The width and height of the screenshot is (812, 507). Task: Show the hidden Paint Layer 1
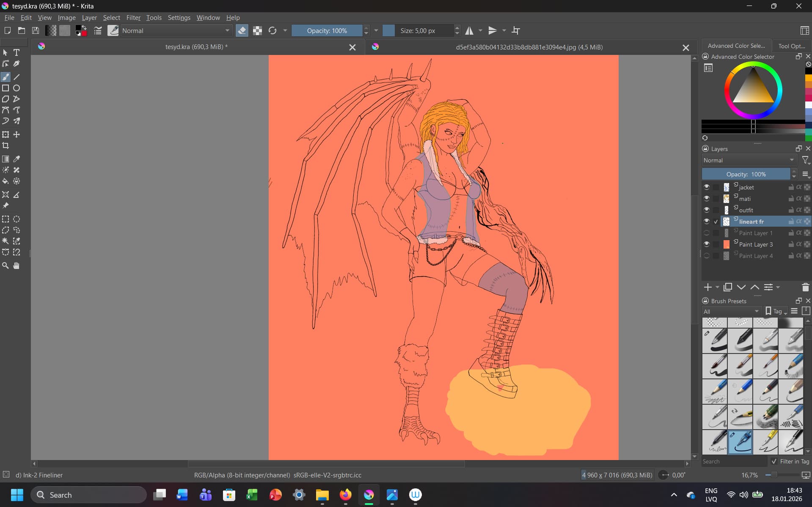click(706, 233)
